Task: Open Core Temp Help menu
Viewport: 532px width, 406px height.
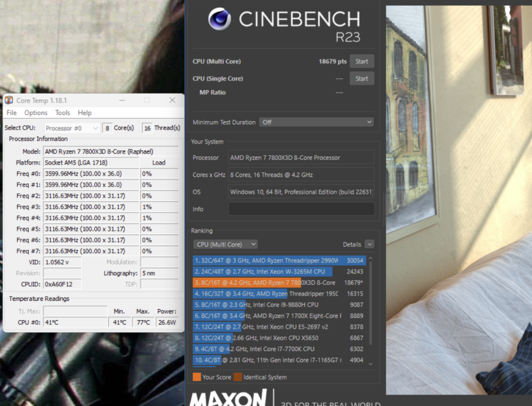Action: [85, 113]
